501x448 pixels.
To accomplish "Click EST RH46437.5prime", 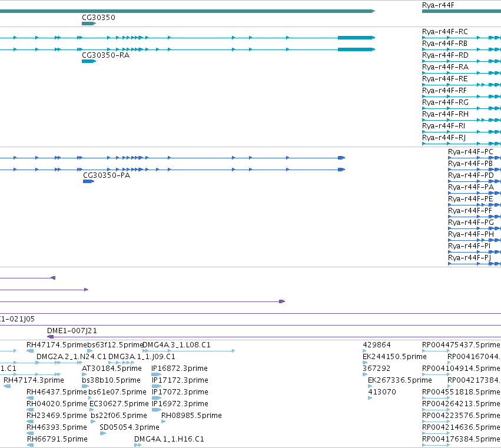I will 57,391.
